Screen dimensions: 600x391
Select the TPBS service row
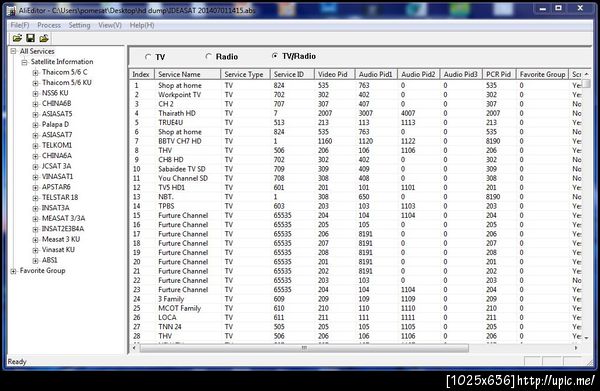356,206
